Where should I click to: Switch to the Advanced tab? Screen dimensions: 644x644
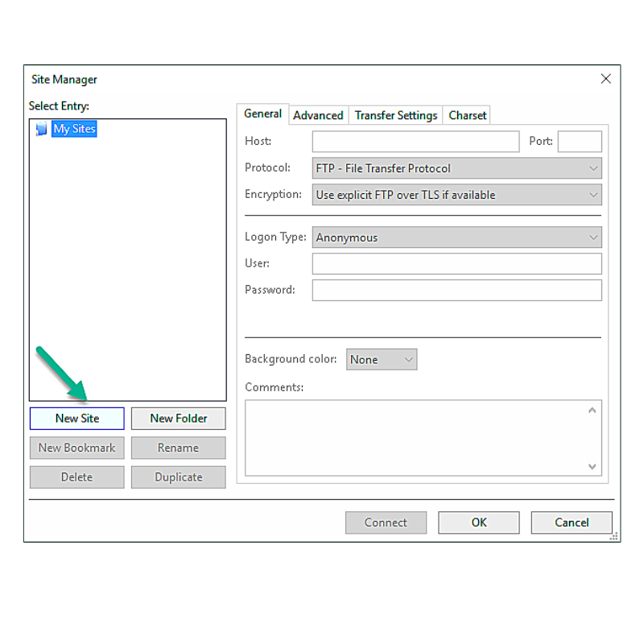pyautogui.click(x=318, y=115)
